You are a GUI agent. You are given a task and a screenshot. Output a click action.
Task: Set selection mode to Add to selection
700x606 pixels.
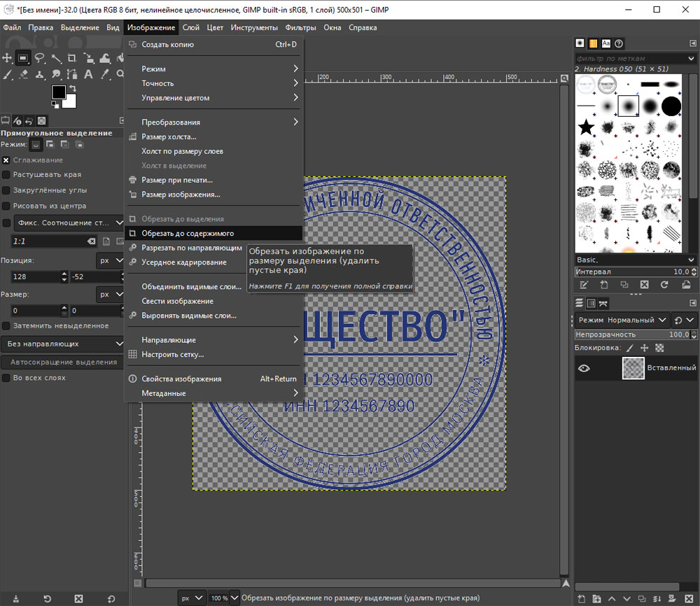[x=50, y=145]
